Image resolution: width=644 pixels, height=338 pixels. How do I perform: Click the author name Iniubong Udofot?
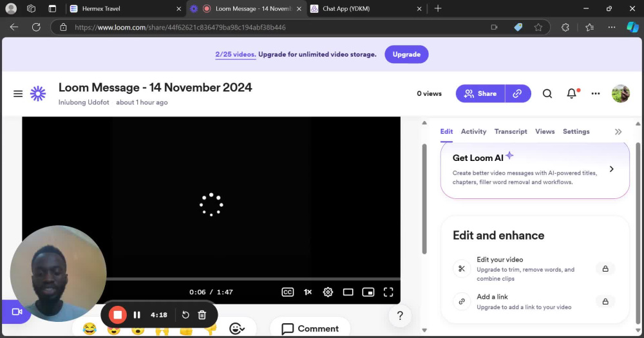coord(84,102)
